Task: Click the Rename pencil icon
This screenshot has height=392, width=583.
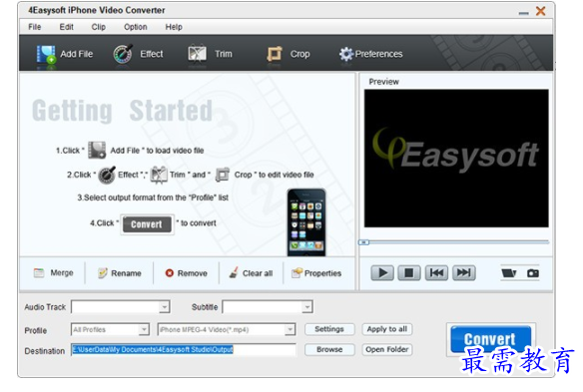Action: pyautogui.click(x=102, y=273)
